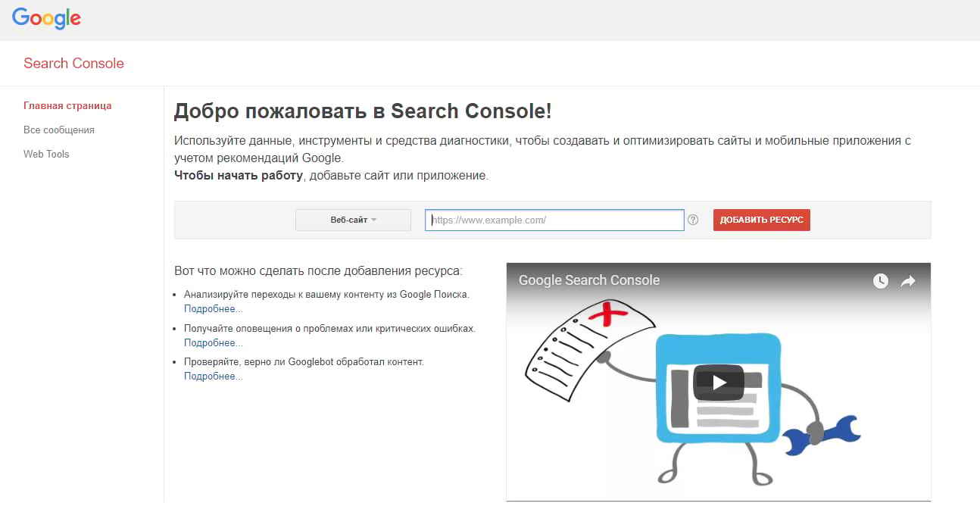Screen dimensions: 980x525
Task: Click the video title Google Search Console
Action: pyautogui.click(x=589, y=280)
